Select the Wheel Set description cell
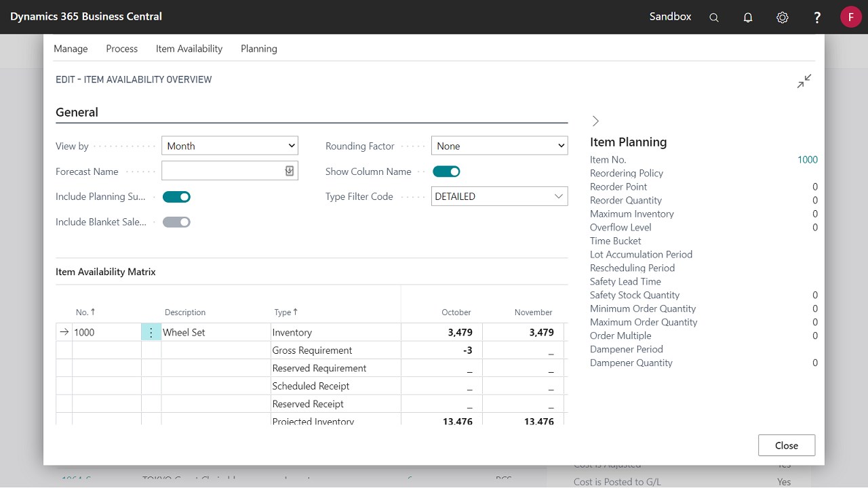 coord(216,332)
